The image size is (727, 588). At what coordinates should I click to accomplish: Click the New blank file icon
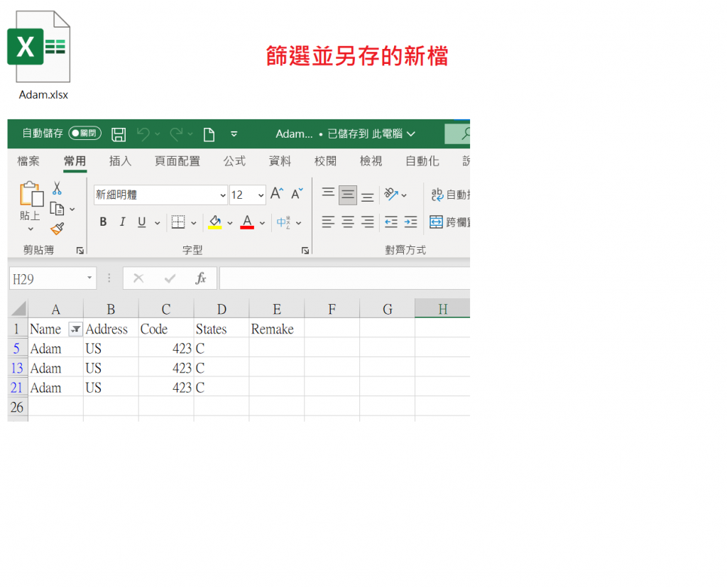[209, 134]
